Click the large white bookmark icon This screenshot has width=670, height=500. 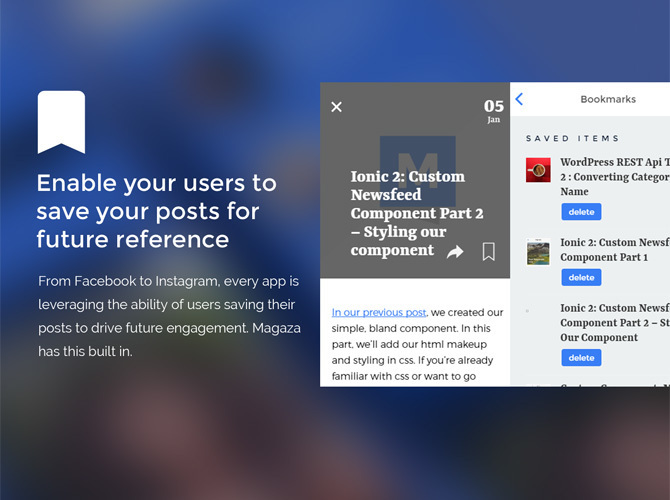tap(61, 122)
